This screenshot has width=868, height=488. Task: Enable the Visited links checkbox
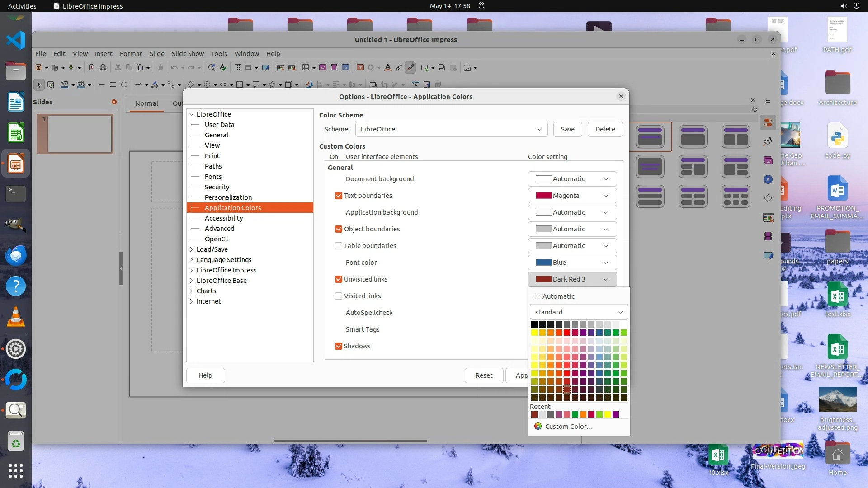coord(338,296)
